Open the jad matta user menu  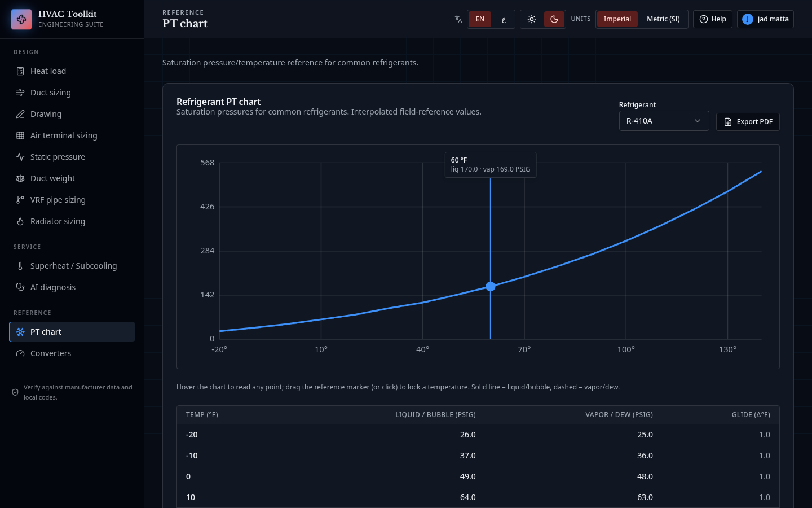pos(765,19)
